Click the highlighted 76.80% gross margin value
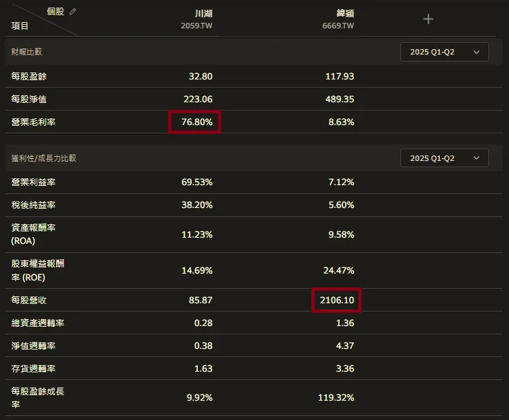The height and width of the screenshot is (420, 509). point(196,122)
